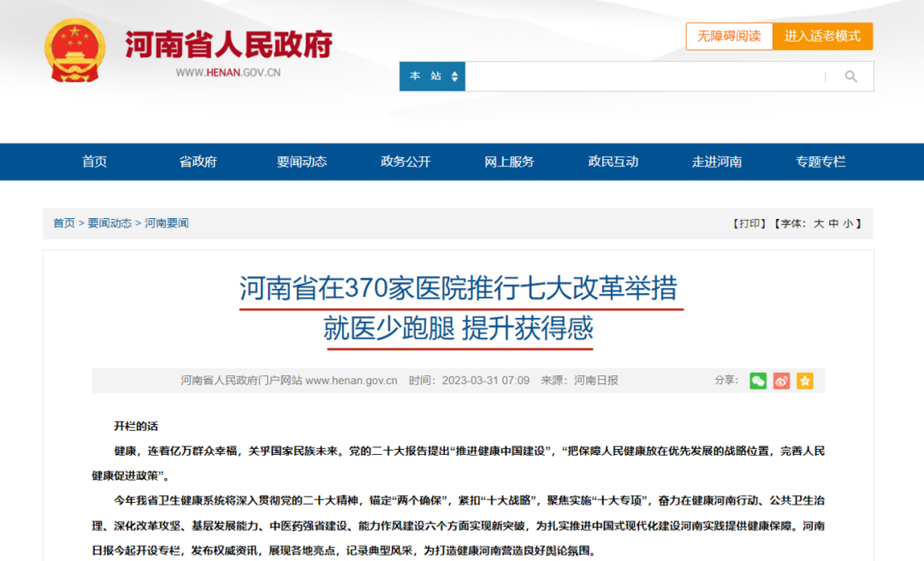
Task: Open the 网上服务 section
Action: click(x=509, y=162)
